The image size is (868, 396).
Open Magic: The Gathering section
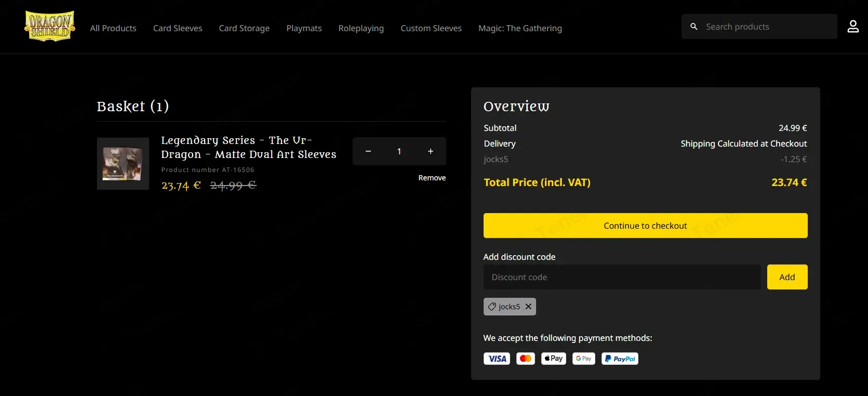click(520, 28)
